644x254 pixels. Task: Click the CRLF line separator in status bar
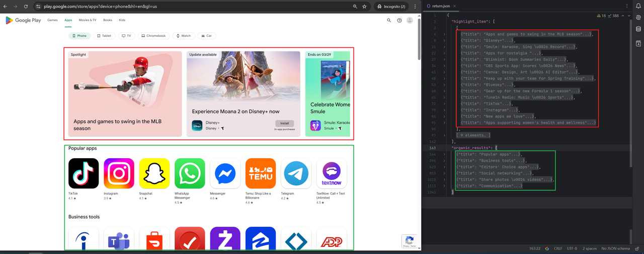click(x=557, y=248)
